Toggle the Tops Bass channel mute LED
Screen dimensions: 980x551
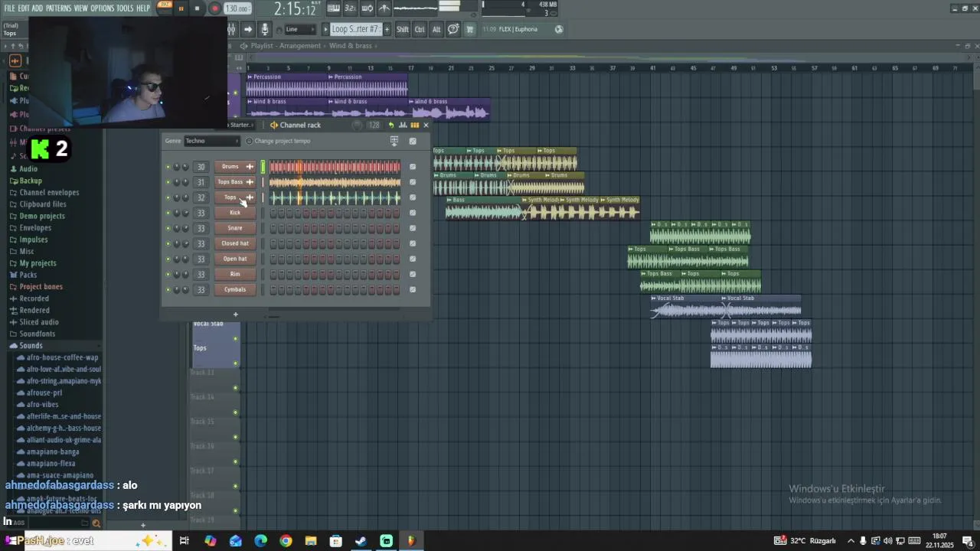(x=168, y=182)
